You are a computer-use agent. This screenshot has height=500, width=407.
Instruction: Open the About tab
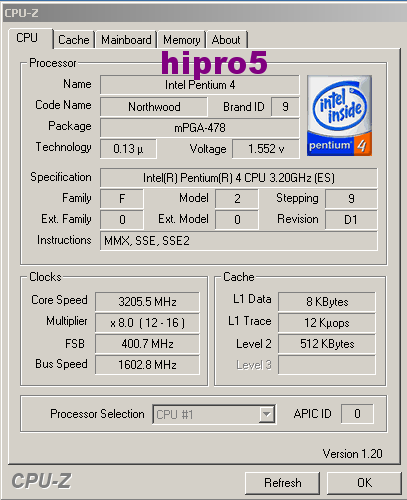226,40
